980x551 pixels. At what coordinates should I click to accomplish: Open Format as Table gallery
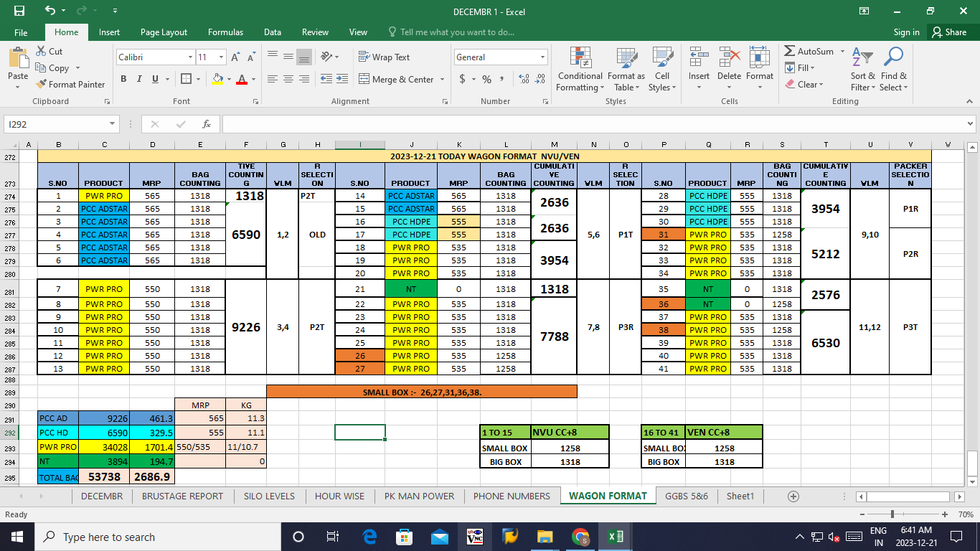coord(626,69)
